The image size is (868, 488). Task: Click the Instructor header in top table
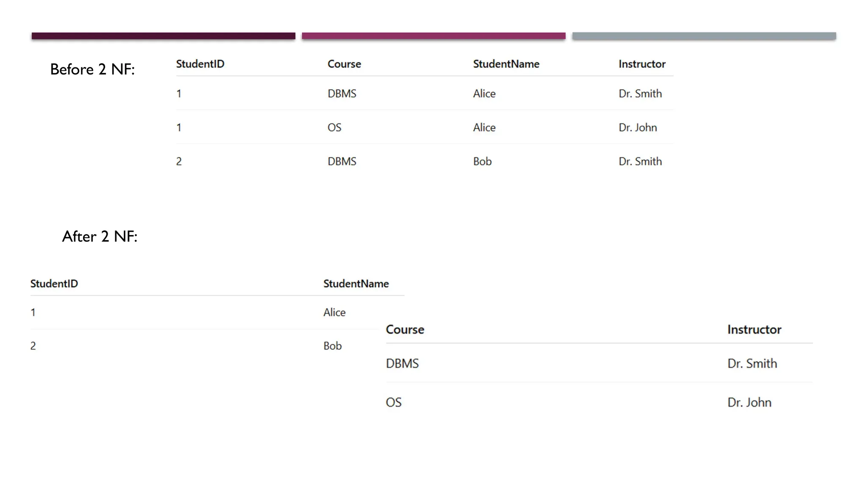(x=642, y=64)
